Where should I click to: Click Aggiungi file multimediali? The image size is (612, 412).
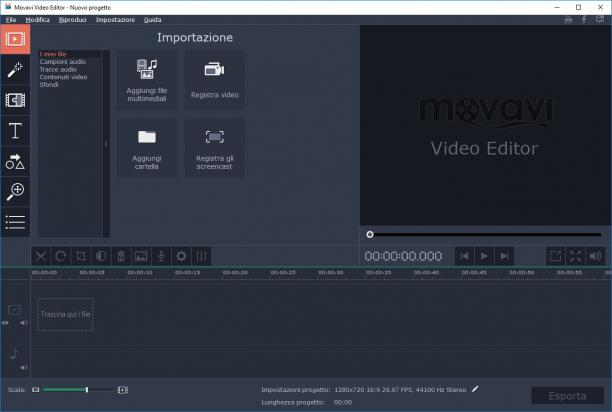click(x=147, y=80)
